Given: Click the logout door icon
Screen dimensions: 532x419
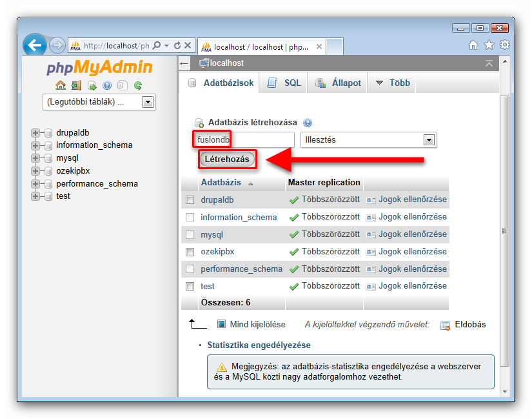Looking at the screenshot, I should pyautogui.click(x=76, y=85).
